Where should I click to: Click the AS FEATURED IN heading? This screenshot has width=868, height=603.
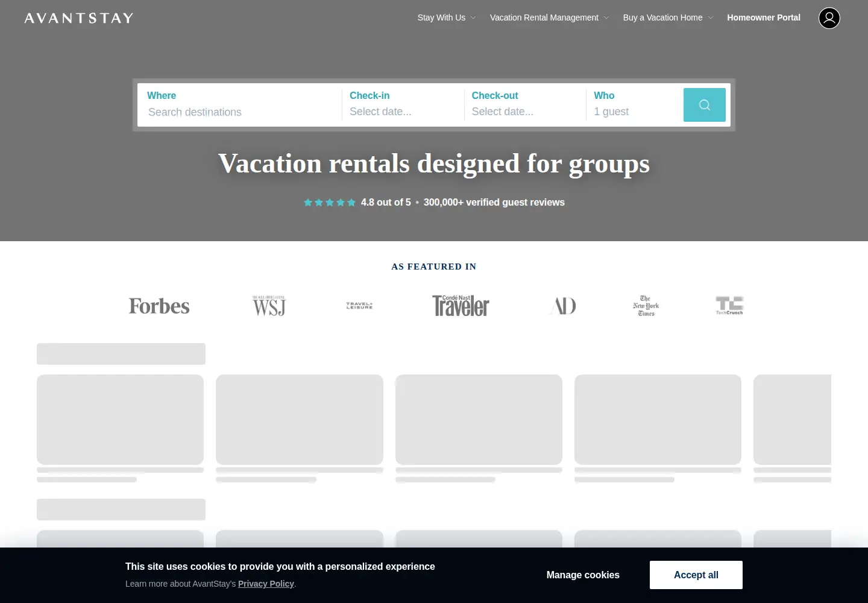tap(434, 267)
